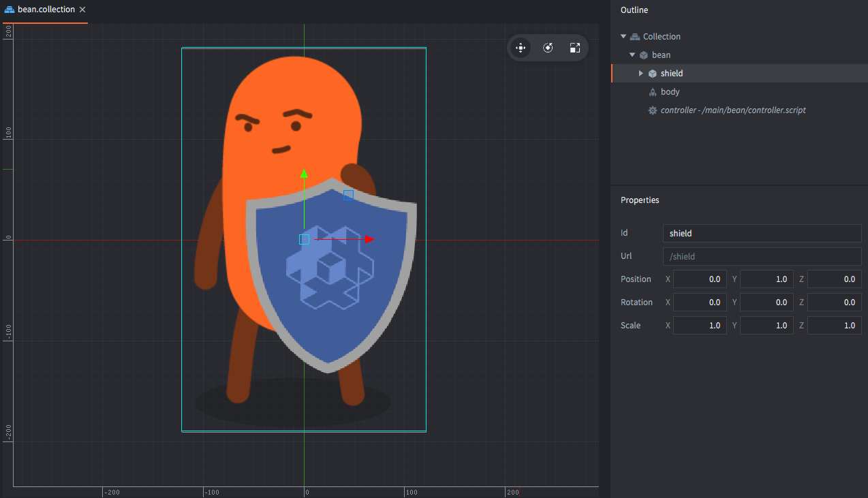Click the Collection icon in Outline
The image size is (868, 498).
tap(634, 37)
